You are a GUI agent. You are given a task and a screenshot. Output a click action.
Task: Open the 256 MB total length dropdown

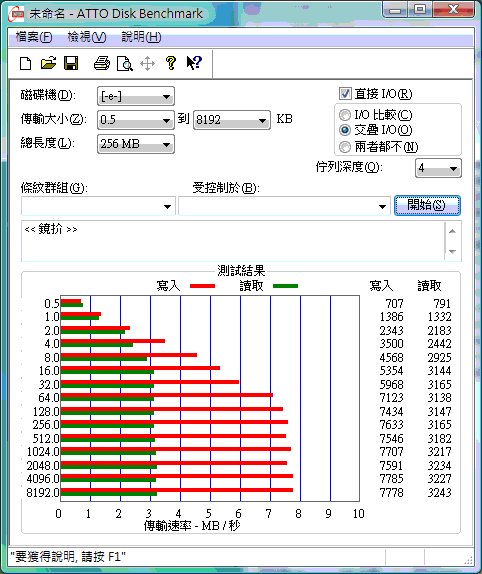[136, 144]
